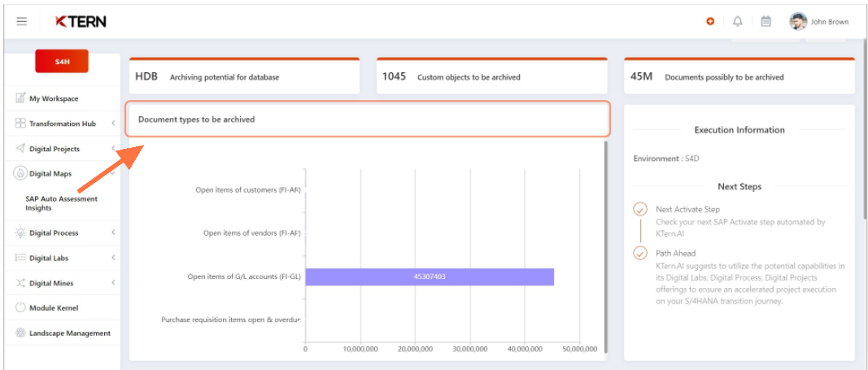Click the 40,000,000 axis label
The height and width of the screenshot is (370, 868).
coord(525,349)
